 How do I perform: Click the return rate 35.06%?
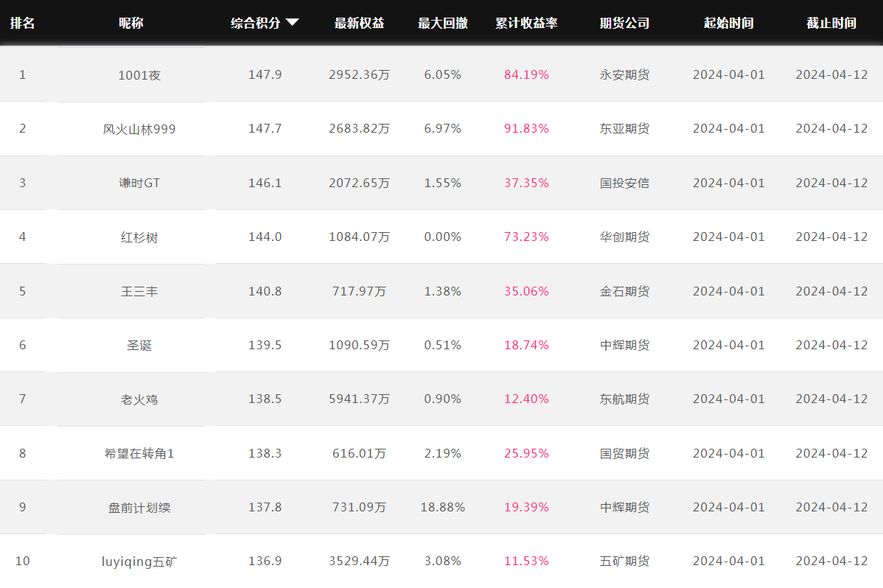[x=526, y=290]
